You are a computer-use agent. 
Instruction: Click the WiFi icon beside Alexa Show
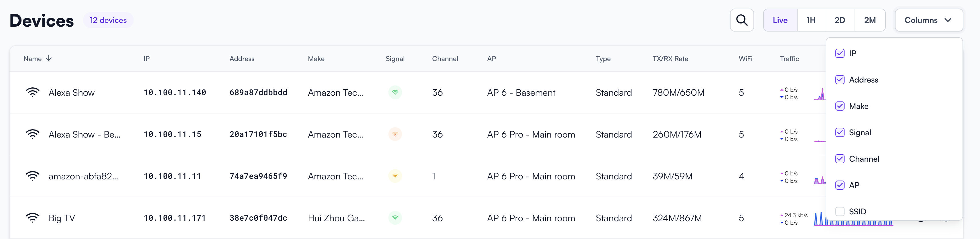coord(32,93)
